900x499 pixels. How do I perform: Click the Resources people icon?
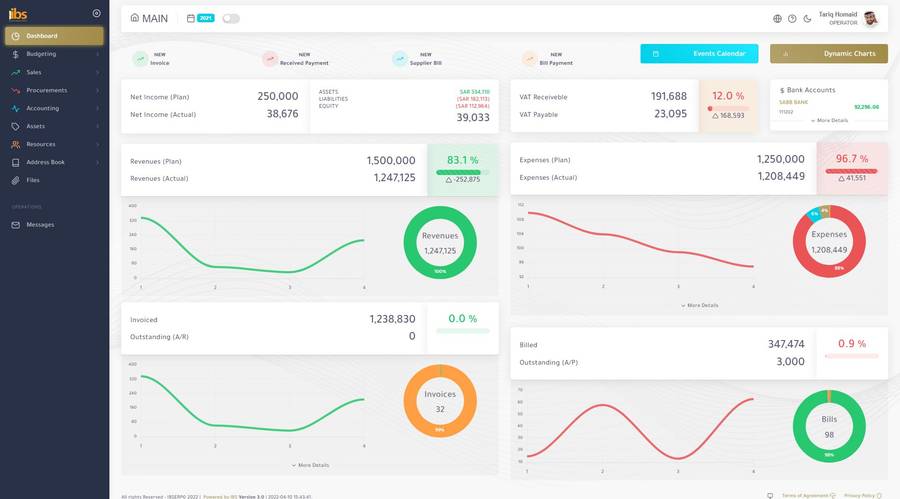pos(15,144)
